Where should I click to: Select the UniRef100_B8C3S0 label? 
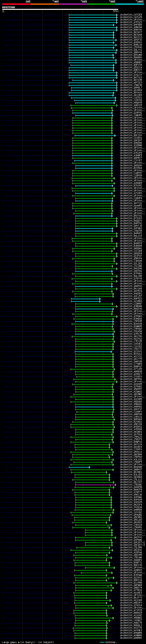[x=131, y=135]
